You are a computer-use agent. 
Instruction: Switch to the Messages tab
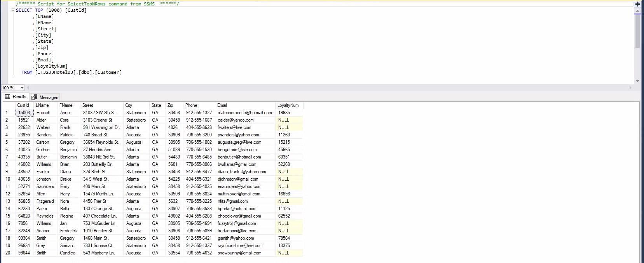point(45,97)
